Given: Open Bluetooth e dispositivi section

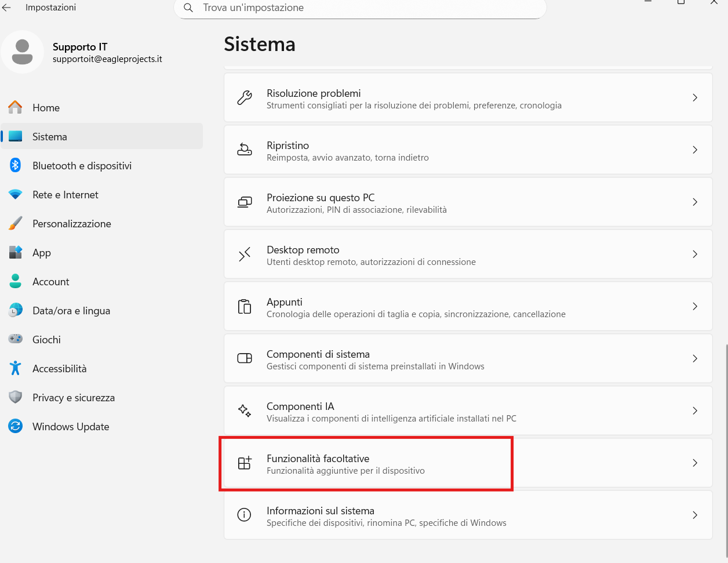Looking at the screenshot, I should [82, 166].
